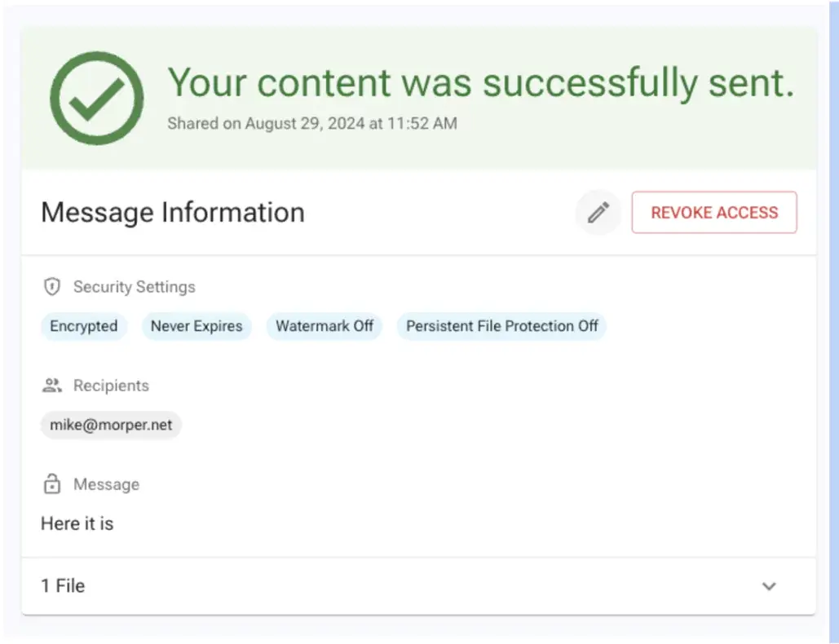Click the green success checkmark icon

coord(97,98)
